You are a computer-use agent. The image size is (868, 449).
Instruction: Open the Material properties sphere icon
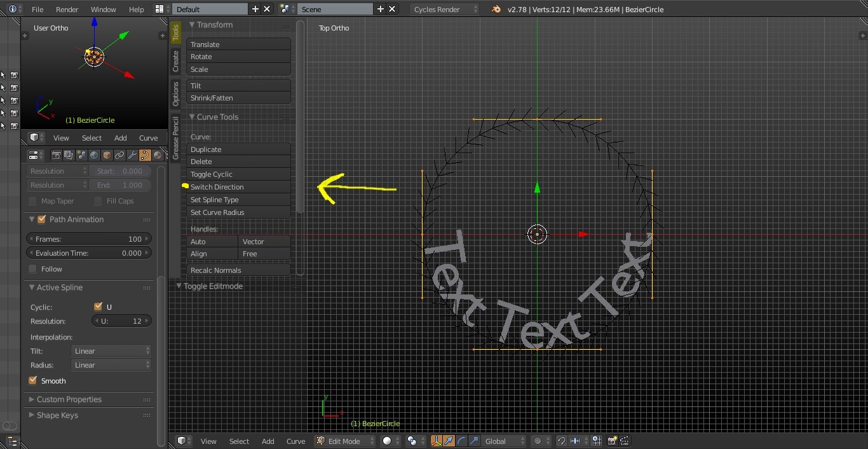tap(157, 155)
